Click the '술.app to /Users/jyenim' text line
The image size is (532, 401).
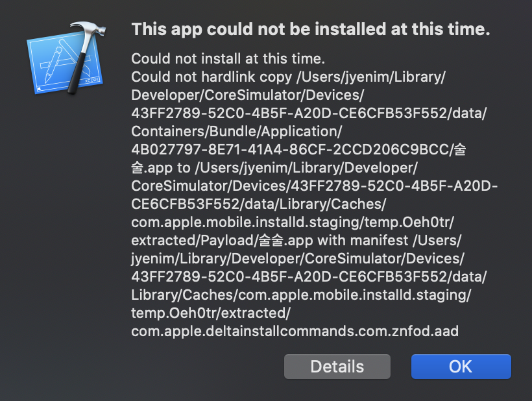pos(274,167)
